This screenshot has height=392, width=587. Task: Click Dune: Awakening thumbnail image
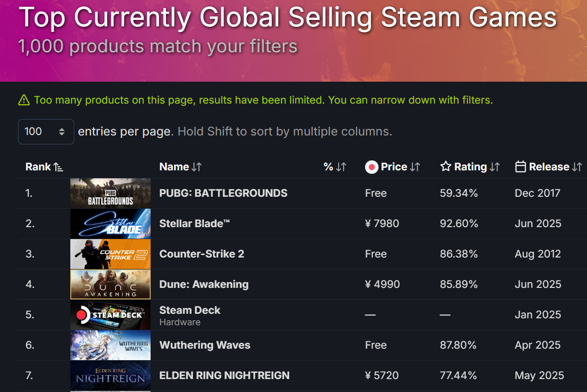click(110, 284)
